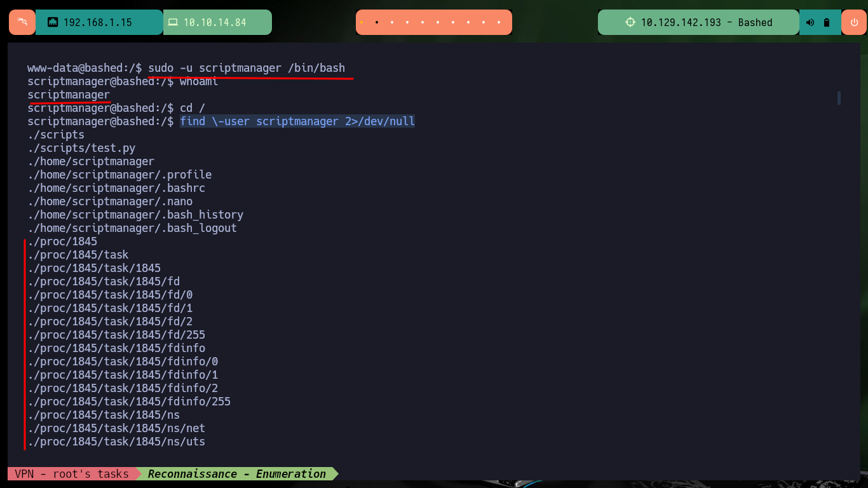The image size is (868, 488).
Task: Click the './proc/1845/task' line
Action: [78, 255]
